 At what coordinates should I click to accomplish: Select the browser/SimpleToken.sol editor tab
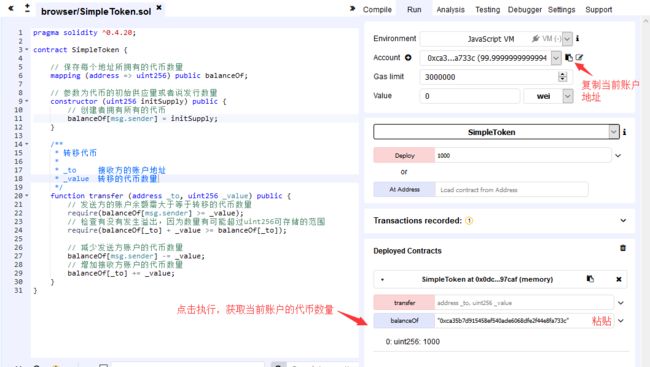click(x=96, y=11)
